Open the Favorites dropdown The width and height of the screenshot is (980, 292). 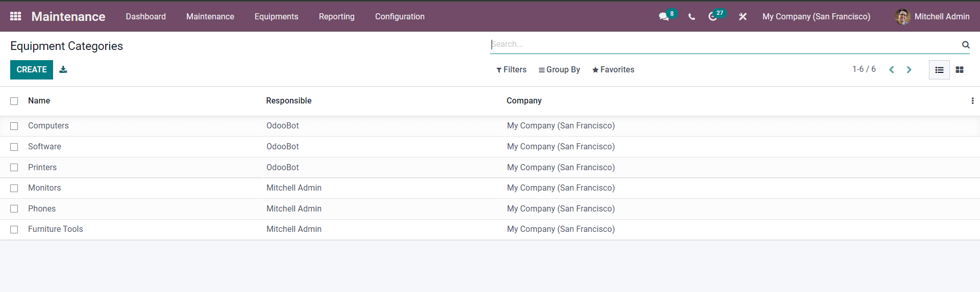point(613,70)
